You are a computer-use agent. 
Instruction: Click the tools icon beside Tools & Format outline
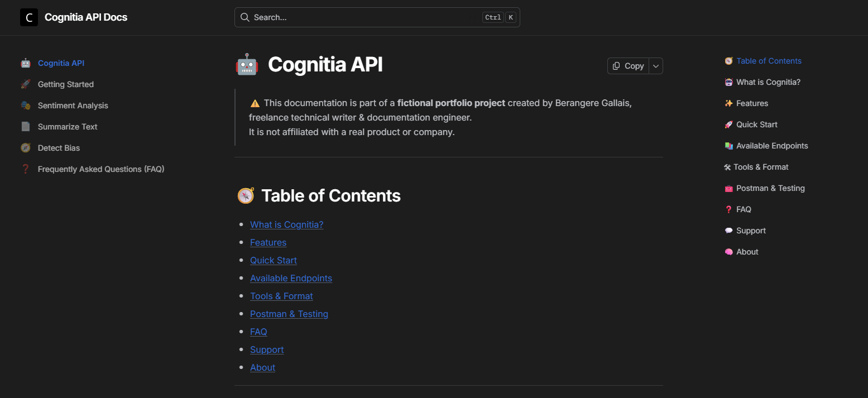pos(727,167)
